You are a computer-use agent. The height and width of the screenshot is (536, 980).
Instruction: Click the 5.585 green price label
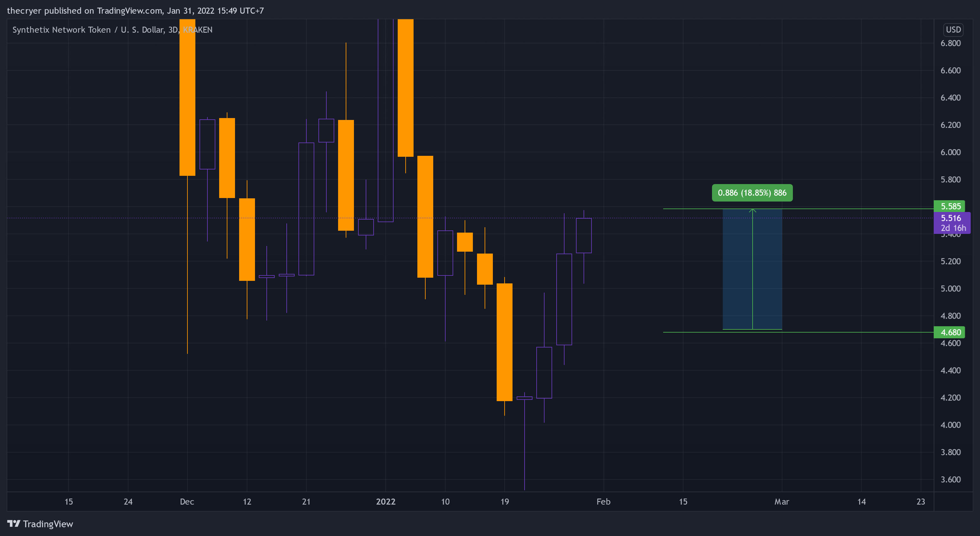pos(949,206)
